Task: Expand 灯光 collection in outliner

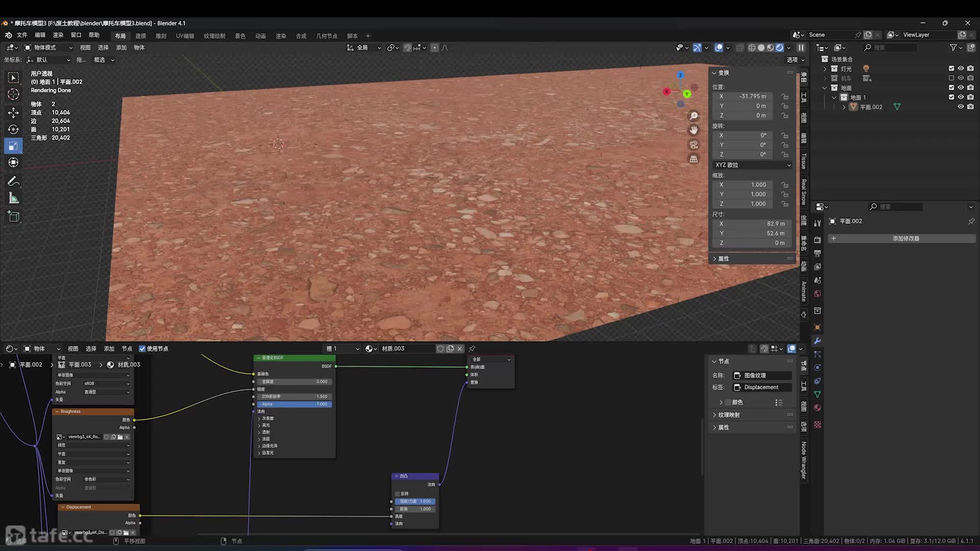Action: tap(825, 68)
